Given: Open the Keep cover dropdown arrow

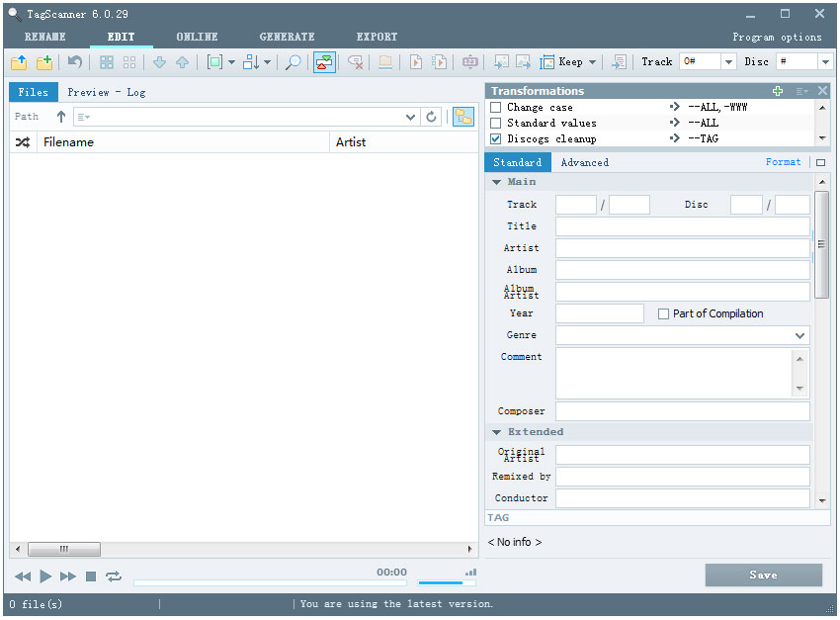Looking at the screenshot, I should tap(593, 62).
